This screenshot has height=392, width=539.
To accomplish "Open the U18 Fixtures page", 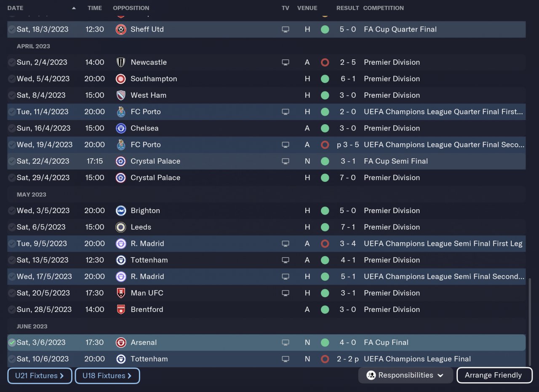I will point(107,376).
